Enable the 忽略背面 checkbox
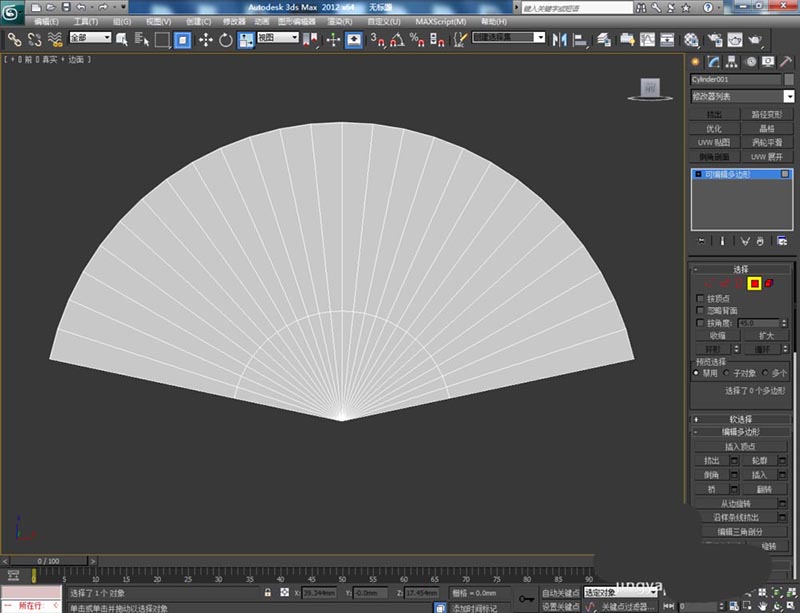The width and height of the screenshot is (800, 613). [x=699, y=311]
